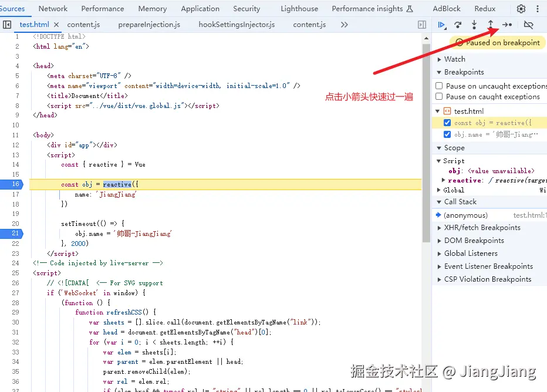Open the Lighthouse panel
This screenshot has height=392, width=547.
tap(299, 9)
